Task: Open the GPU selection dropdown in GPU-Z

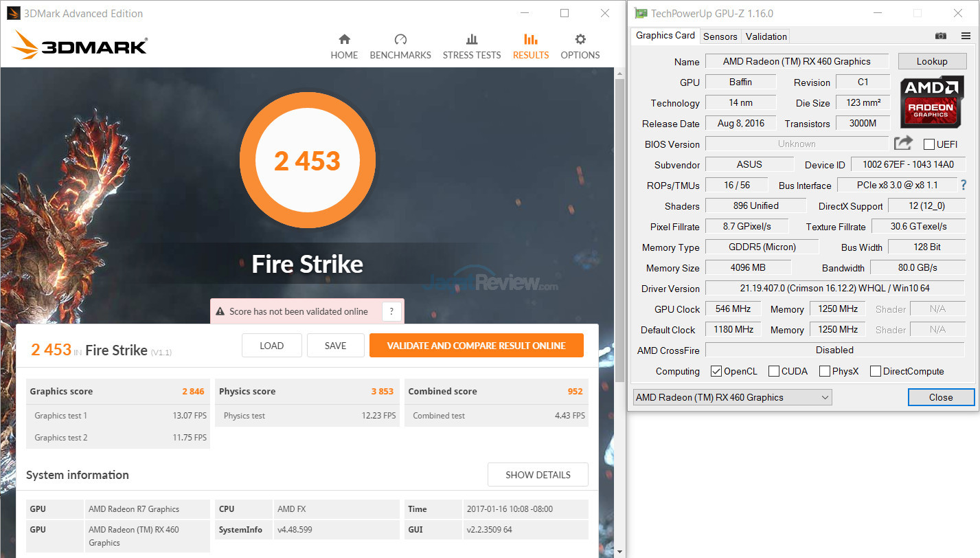Action: 732,397
